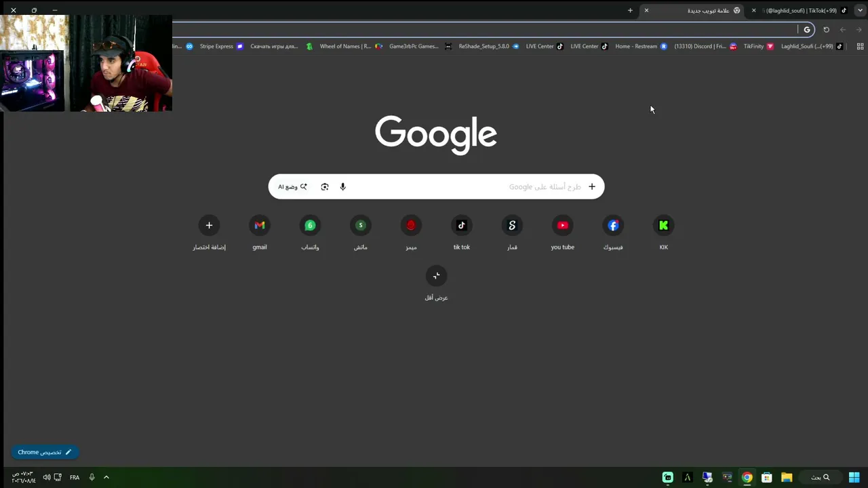Open the taskbar search box بحث
868x488 pixels.
[x=821, y=477]
